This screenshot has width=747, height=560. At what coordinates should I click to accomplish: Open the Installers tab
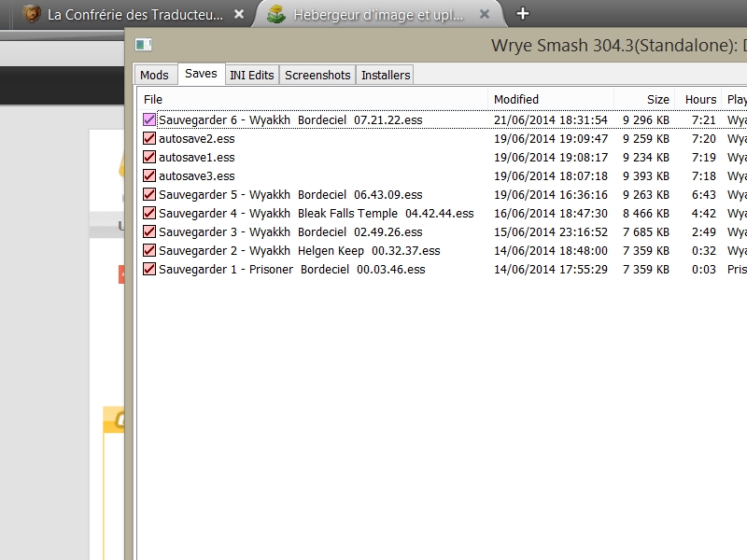[x=386, y=76]
